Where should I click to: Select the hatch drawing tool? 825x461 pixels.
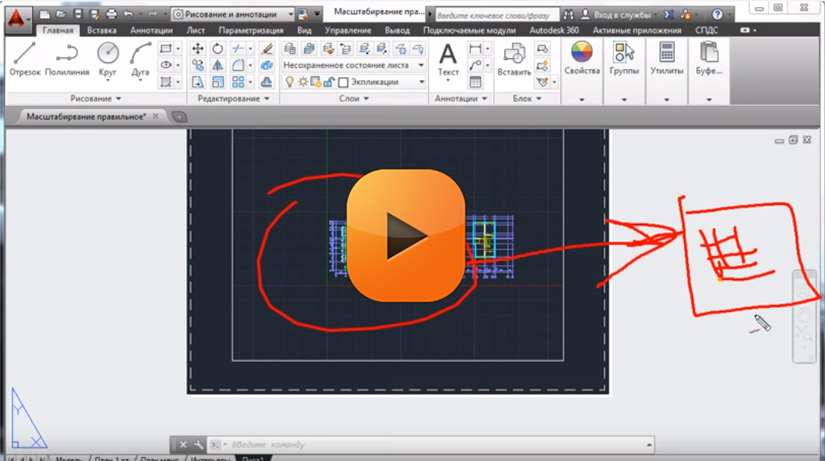(166, 82)
